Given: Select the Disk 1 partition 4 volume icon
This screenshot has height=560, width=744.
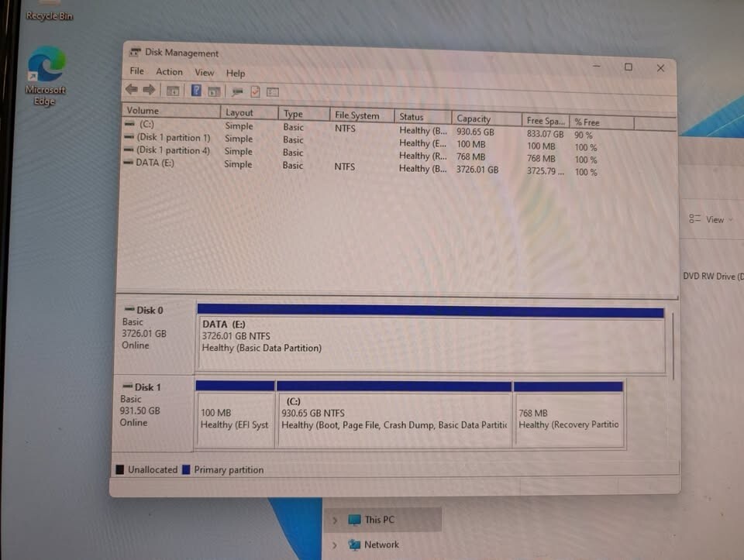Looking at the screenshot, I should (x=128, y=149).
